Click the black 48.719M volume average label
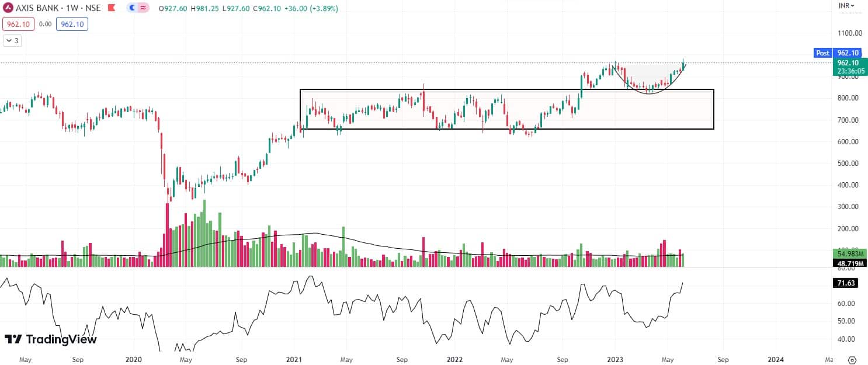Image resolution: width=868 pixels, height=365 pixels. point(847,263)
